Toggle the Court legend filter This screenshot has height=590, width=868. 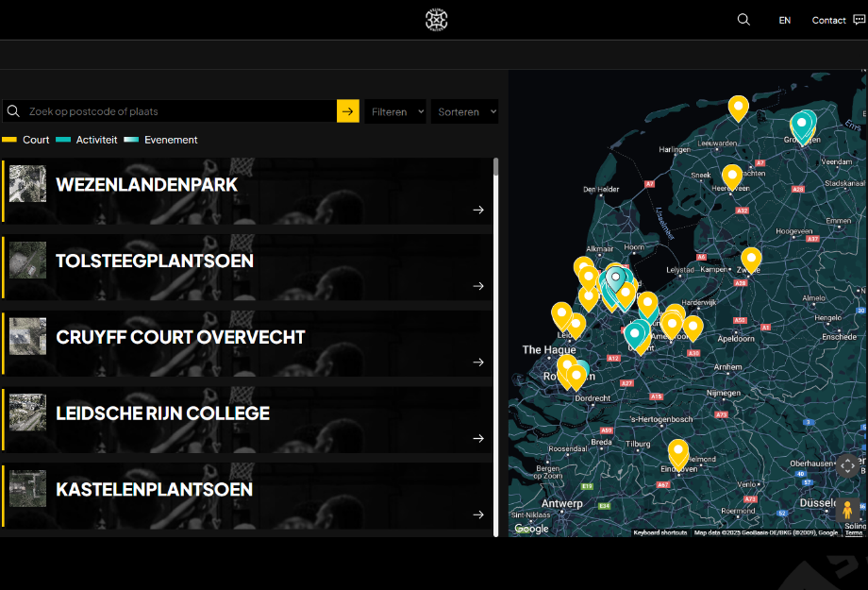(x=26, y=140)
